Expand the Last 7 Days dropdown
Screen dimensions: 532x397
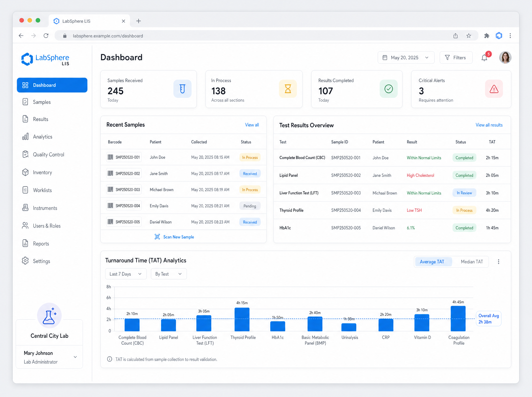pyautogui.click(x=126, y=274)
